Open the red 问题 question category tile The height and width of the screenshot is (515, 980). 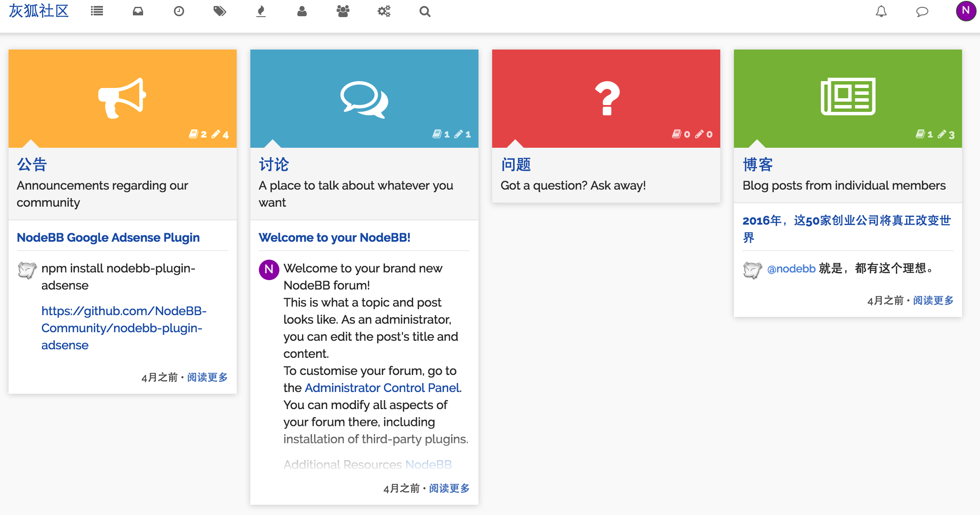[x=606, y=98]
